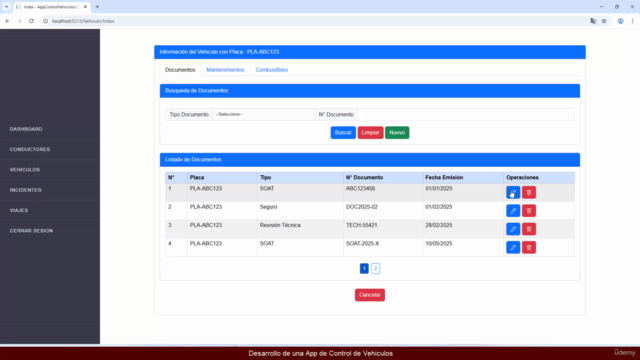The image size is (640, 360).
Task: Click the Limpiar button
Action: (x=370, y=133)
